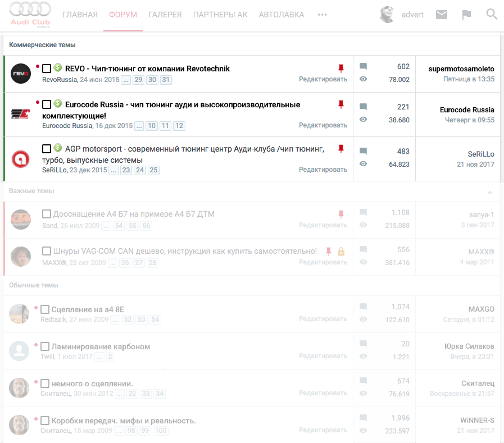Expand page ellipsis on AGP motorsport thread
The width and height of the screenshot is (504, 443).
[113, 170]
